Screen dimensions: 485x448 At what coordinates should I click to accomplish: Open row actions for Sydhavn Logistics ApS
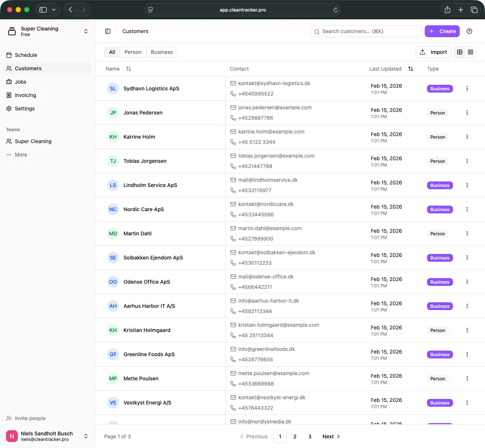coord(467,88)
